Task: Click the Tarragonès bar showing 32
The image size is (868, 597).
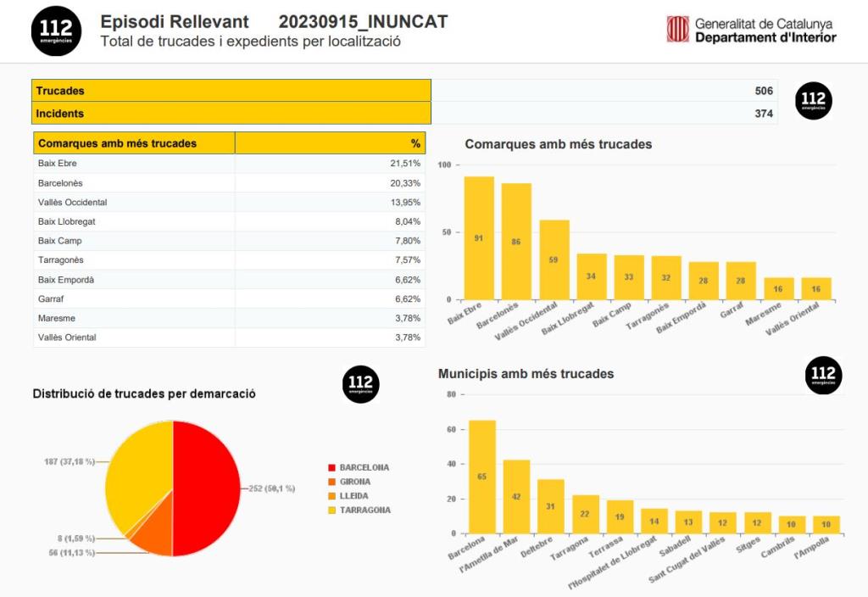Action: pos(666,278)
